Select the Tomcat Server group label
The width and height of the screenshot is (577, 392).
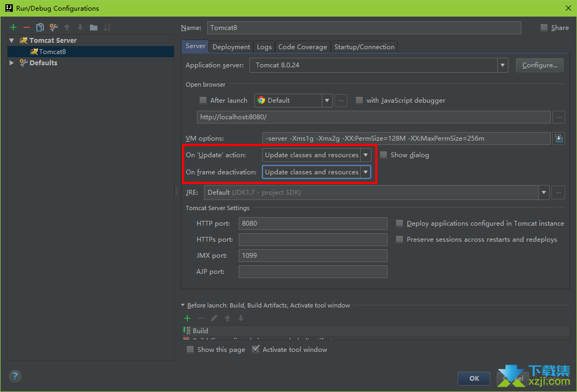pyautogui.click(x=53, y=41)
